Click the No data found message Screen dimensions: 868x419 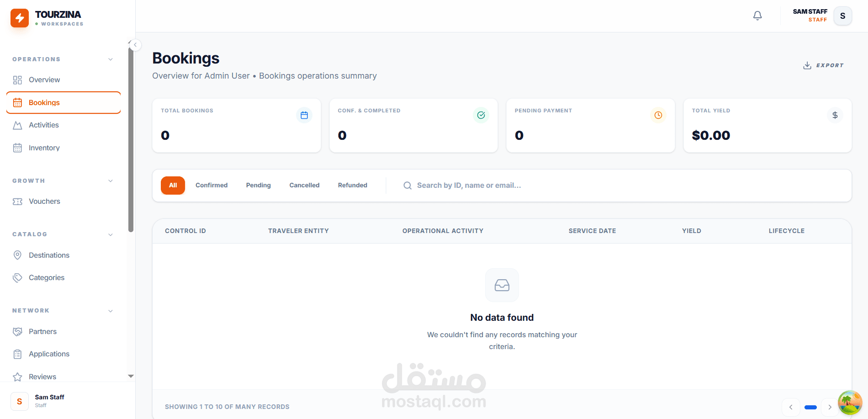coord(502,318)
